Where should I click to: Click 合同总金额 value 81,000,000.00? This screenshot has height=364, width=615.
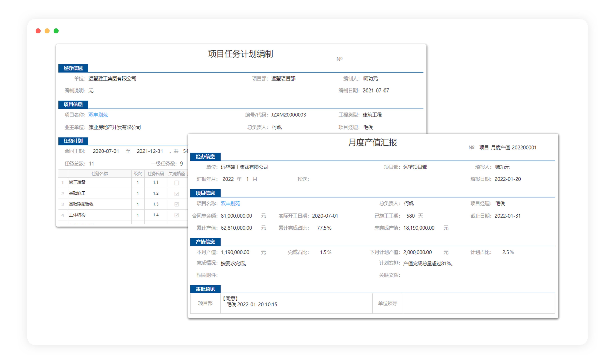(x=236, y=216)
